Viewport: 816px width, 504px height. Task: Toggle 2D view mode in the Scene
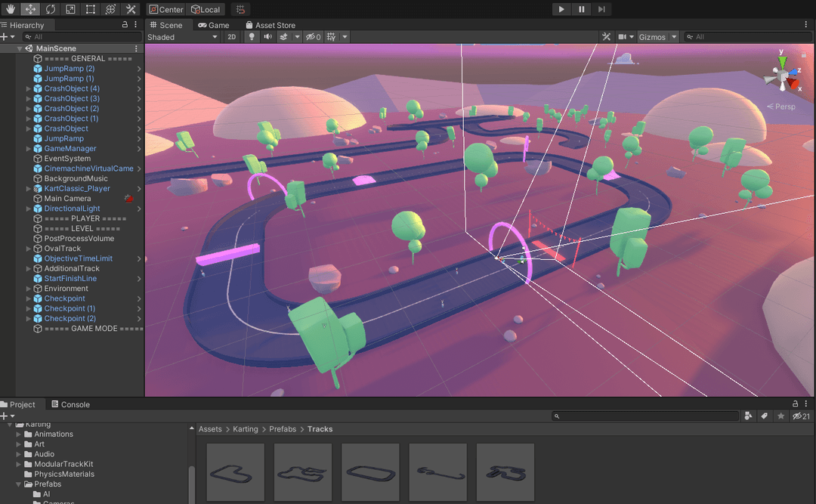point(232,37)
